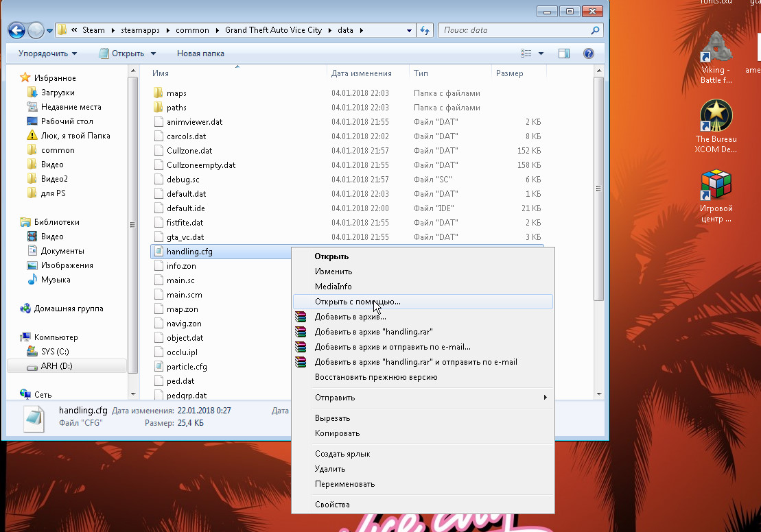Choose 'Свойства' in the context menu
This screenshot has height=532, width=761.
pyautogui.click(x=423, y=504)
